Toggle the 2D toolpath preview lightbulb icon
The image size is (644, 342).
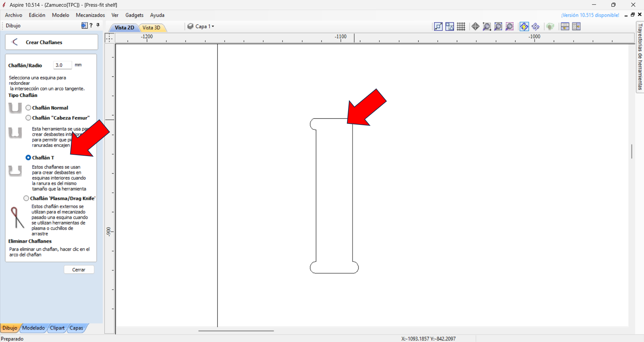click(524, 26)
